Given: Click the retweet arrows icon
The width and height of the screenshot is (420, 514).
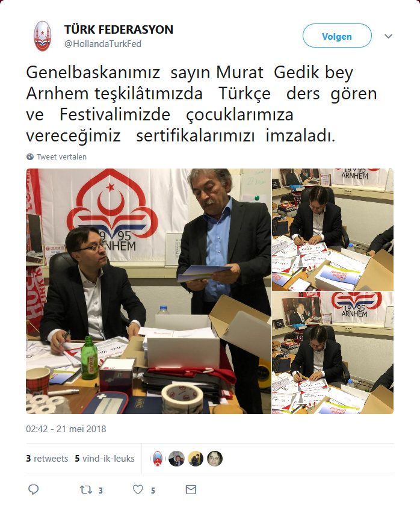Looking at the screenshot, I should (86, 490).
